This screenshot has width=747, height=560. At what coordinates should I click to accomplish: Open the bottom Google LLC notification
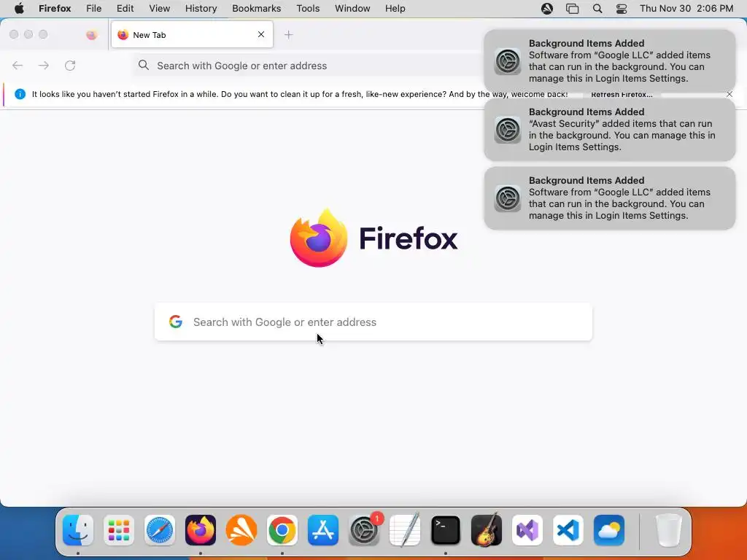(610, 198)
